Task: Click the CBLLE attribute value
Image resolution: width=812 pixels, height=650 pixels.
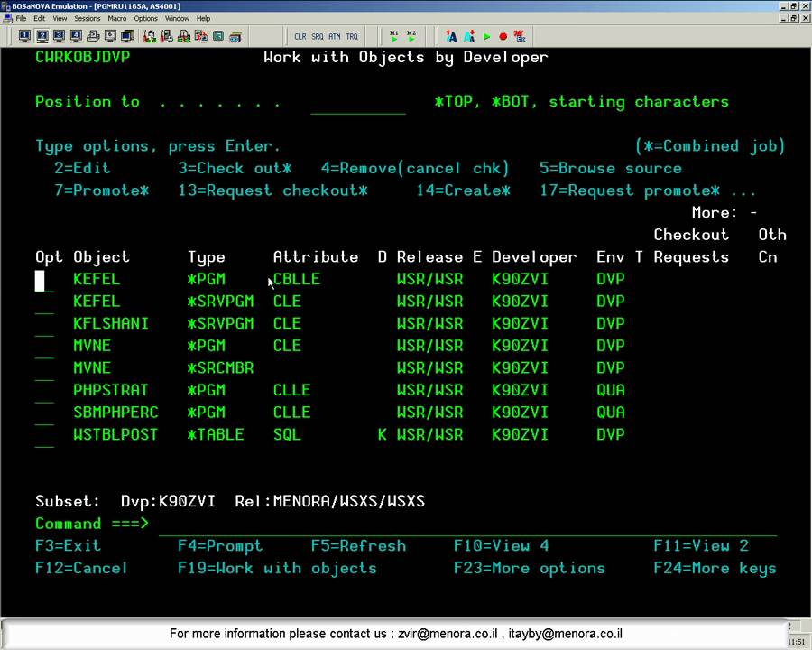Action: coord(297,279)
